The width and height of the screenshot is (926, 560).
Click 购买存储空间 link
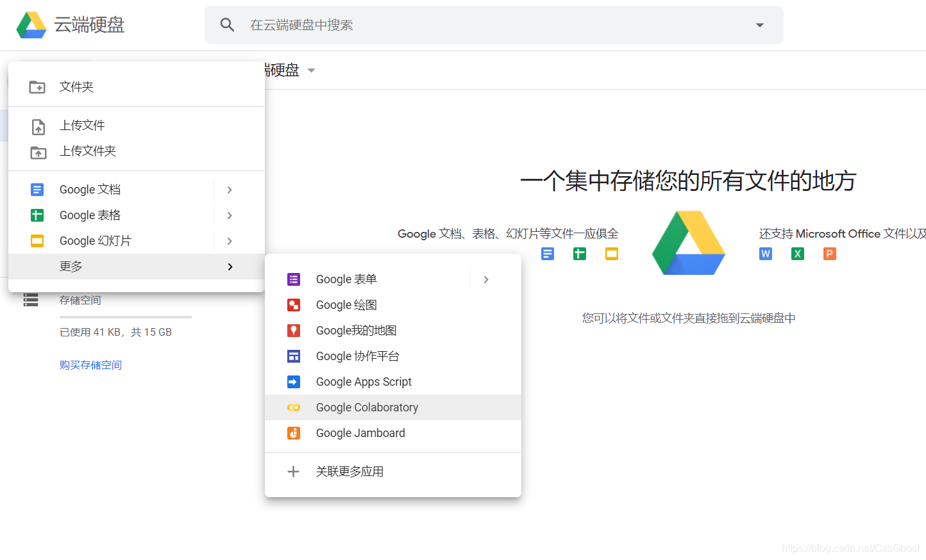[90, 365]
